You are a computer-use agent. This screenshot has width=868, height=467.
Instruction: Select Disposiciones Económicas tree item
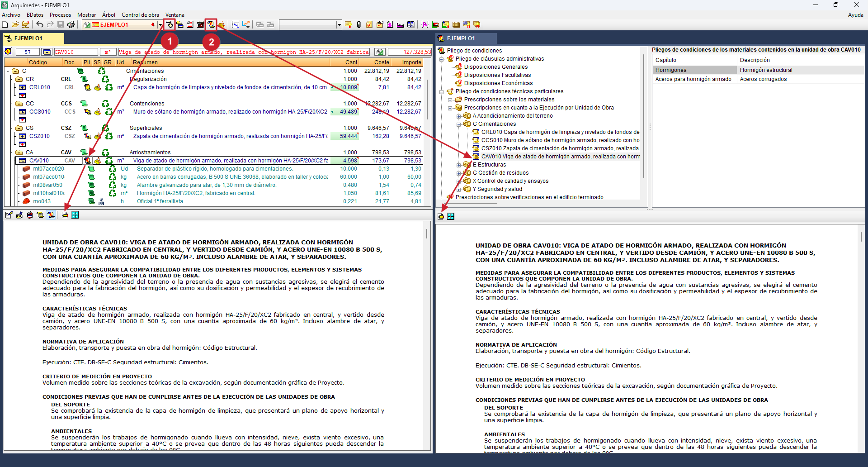tap(498, 83)
